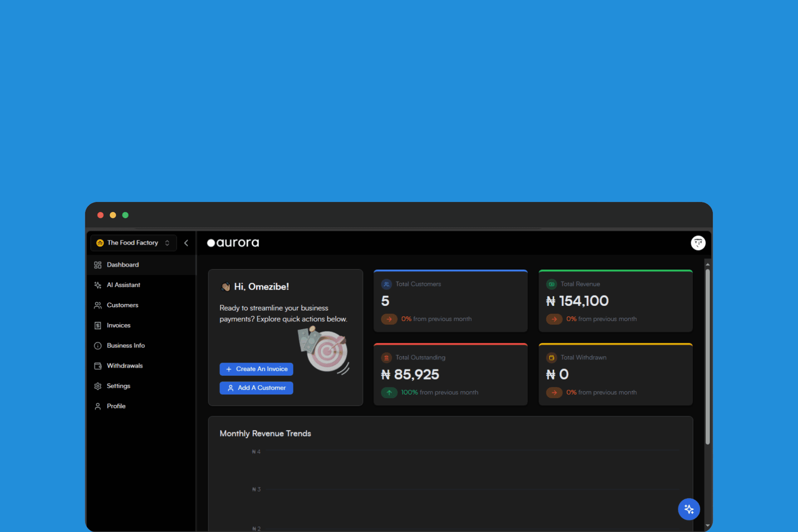Expand the business selector arrows

pos(167,243)
